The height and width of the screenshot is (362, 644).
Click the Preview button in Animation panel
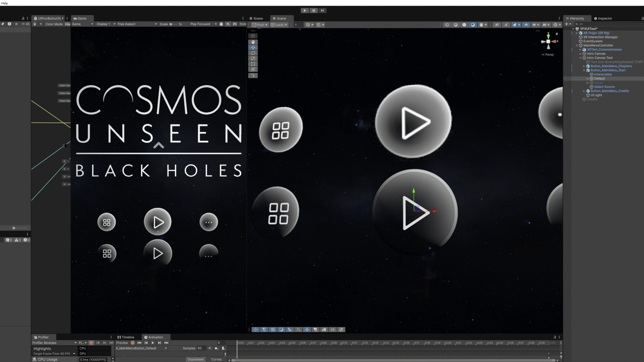tap(122, 343)
